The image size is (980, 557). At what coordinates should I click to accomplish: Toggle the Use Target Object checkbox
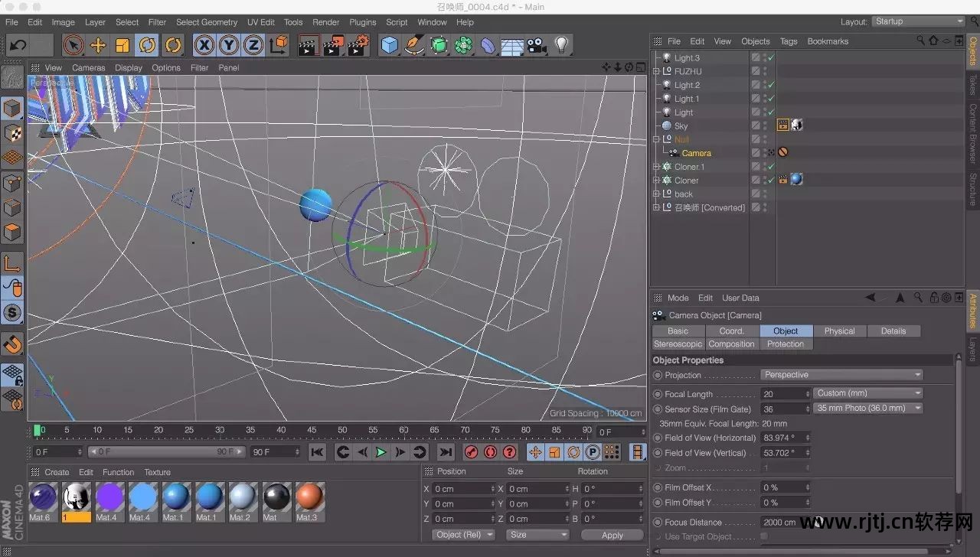coord(763,536)
